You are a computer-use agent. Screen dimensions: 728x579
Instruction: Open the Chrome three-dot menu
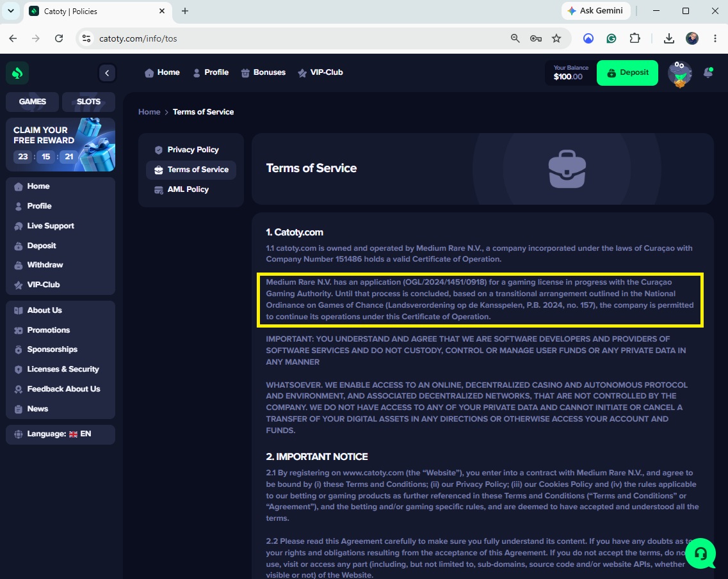pos(715,38)
